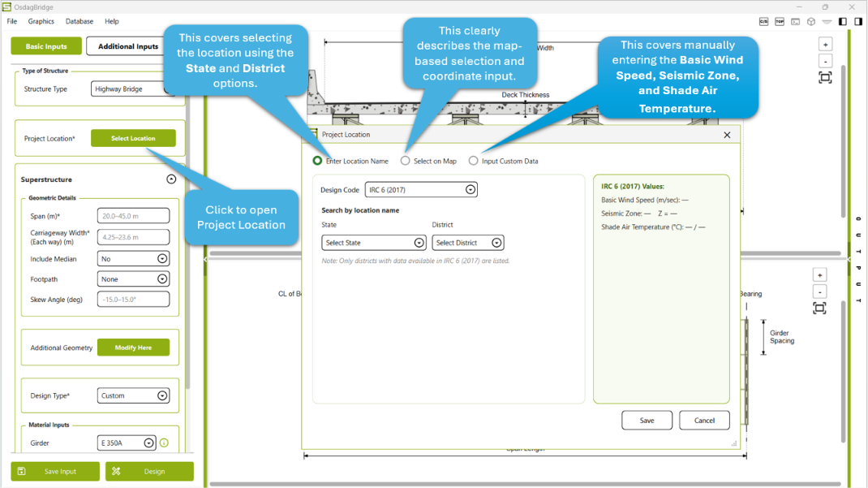The height and width of the screenshot is (488, 868).
Task: Click Modify Here for Additional Geometry
Action: pos(133,348)
